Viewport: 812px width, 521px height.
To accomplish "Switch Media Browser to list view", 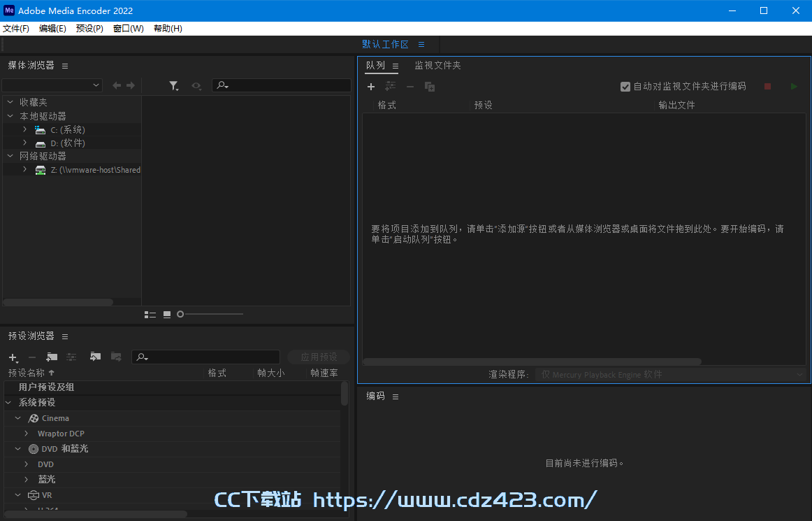I will 150,314.
